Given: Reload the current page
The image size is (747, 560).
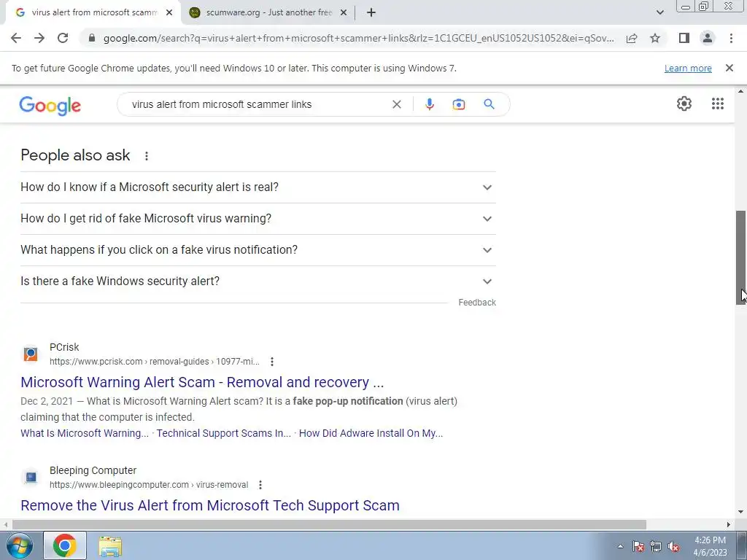Looking at the screenshot, I should pos(63,38).
